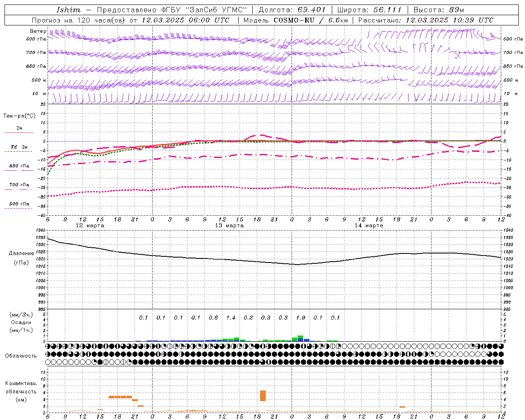525x420 pixels.
Task: Click the precipitation amount "1.4"
Action: [x=231, y=317]
